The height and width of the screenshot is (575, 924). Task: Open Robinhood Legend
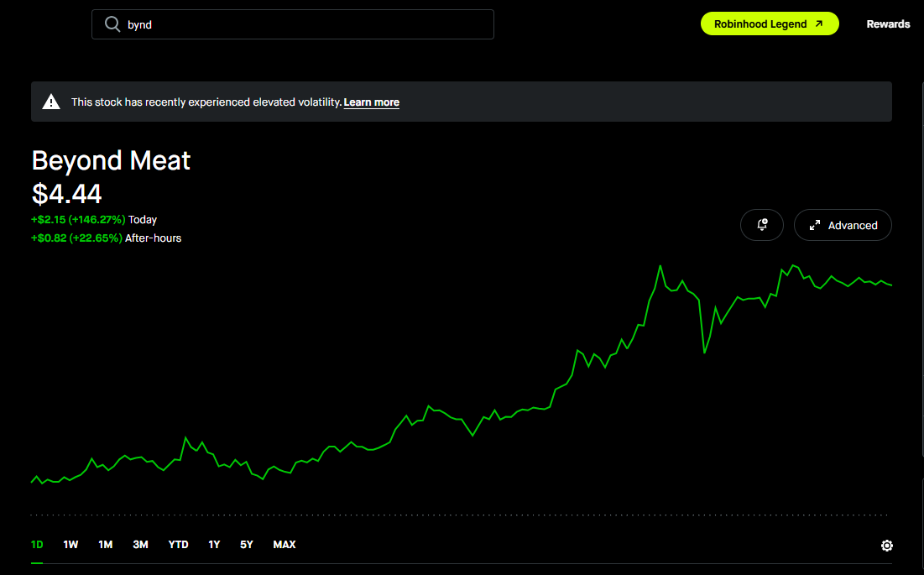click(x=770, y=24)
